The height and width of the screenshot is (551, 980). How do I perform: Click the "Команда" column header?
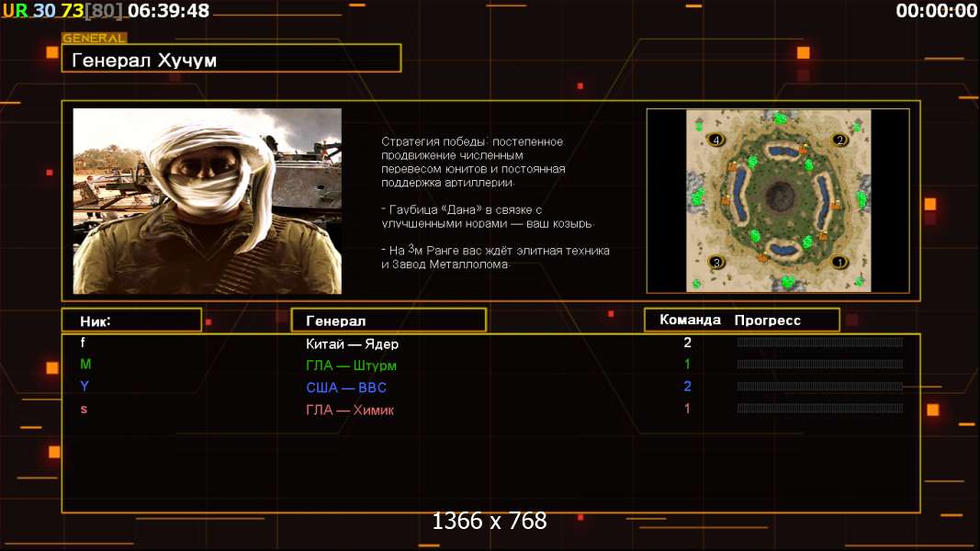click(x=690, y=320)
